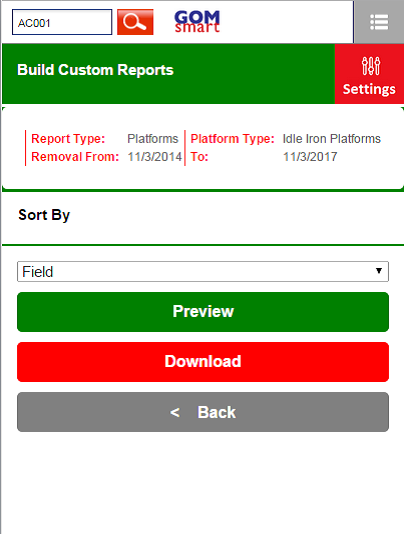This screenshot has height=534, width=404.
Task: Click the red Download button
Action: 203,362
